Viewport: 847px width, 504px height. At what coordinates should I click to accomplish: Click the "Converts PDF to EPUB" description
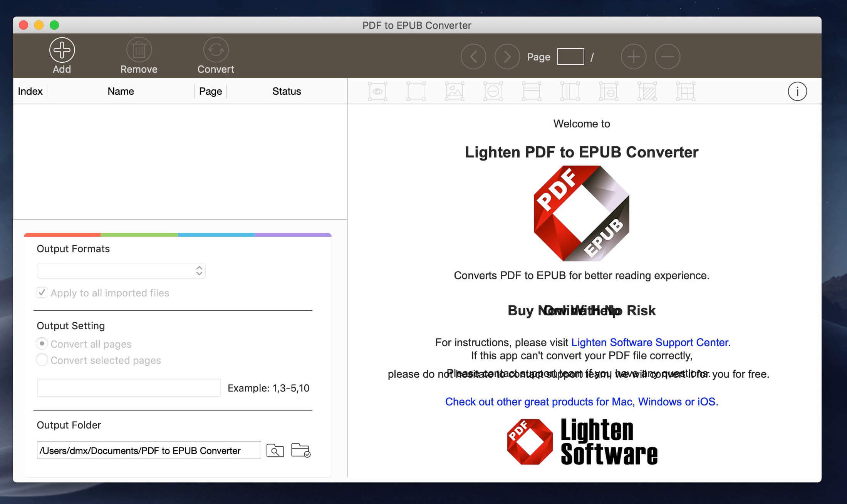click(x=582, y=275)
